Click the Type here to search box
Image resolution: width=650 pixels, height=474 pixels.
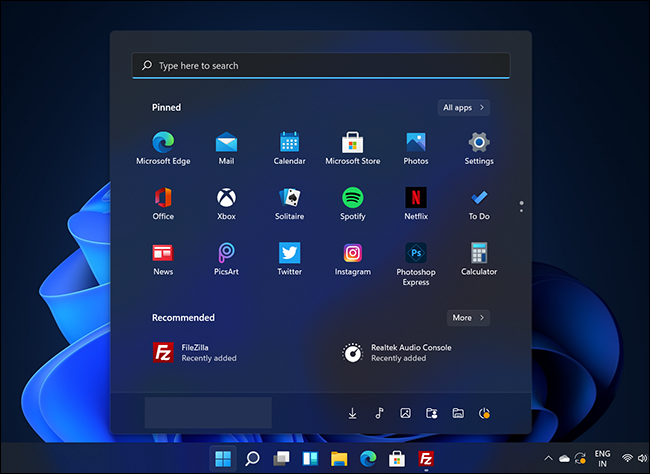pyautogui.click(x=320, y=66)
